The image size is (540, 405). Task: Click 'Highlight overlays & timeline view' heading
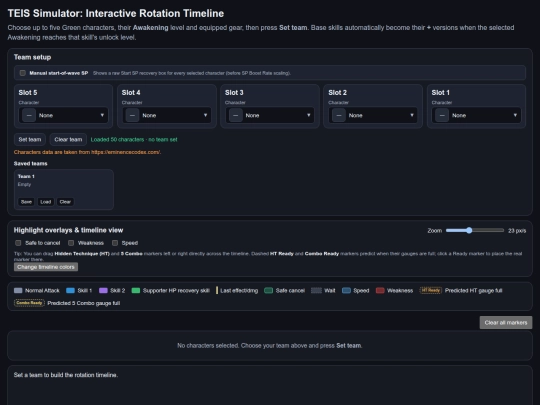69,230
